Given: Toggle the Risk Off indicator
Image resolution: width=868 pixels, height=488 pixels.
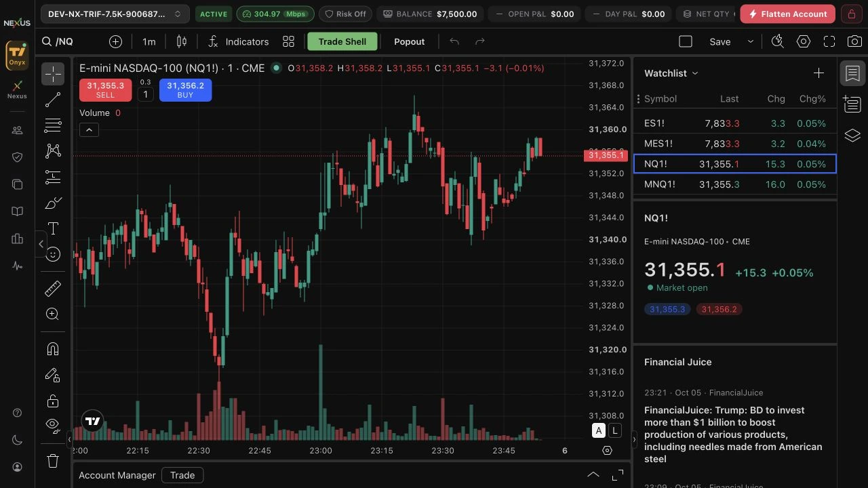Looking at the screenshot, I should [345, 14].
